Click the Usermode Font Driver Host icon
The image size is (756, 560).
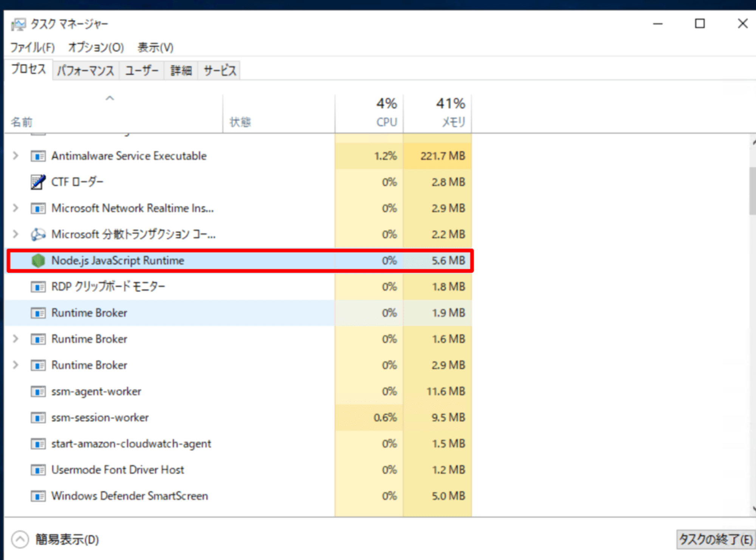[38, 470]
